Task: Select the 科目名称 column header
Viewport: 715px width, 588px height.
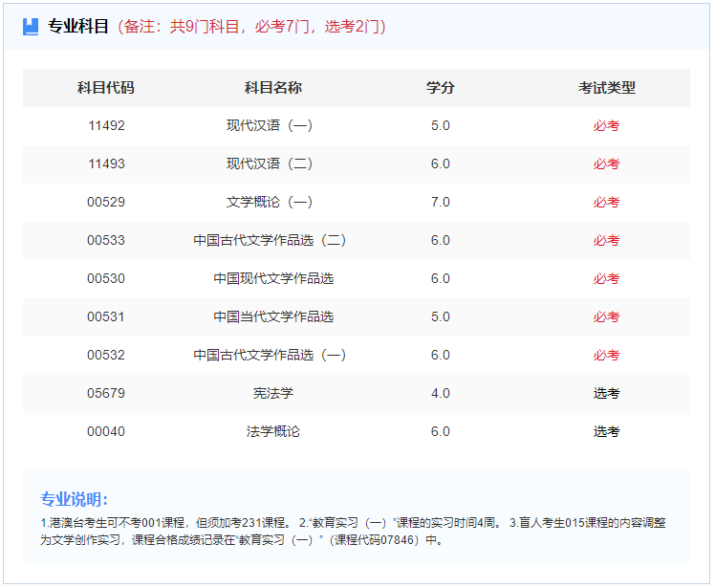Action: point(273,88)
